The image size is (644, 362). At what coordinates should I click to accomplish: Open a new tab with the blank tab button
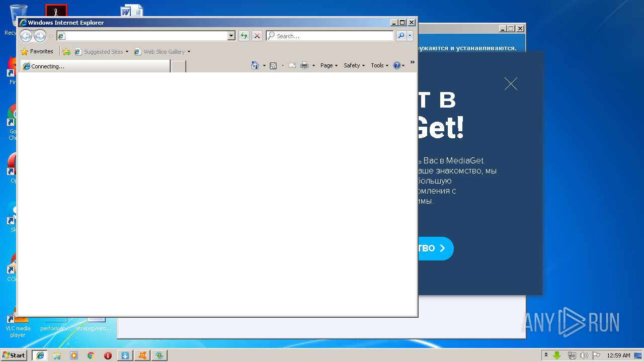[x=179, y=66]
